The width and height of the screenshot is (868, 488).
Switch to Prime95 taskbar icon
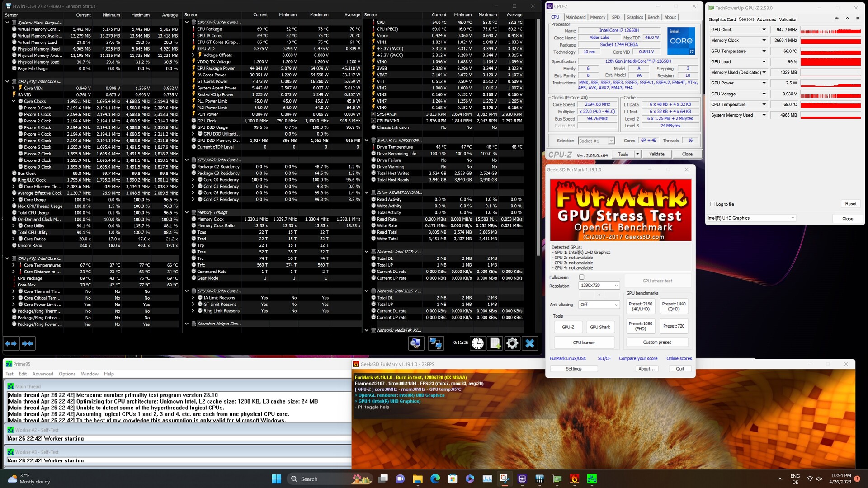[x=592, y=479]
